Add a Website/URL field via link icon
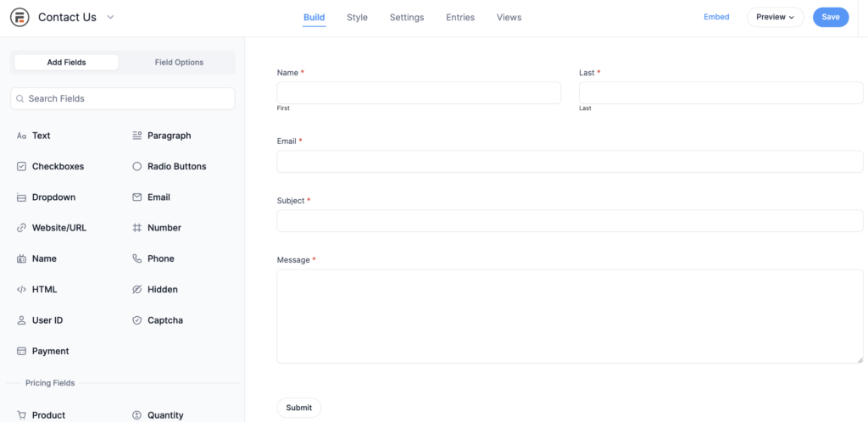This screenshot has height=422, width=868. [21, 228]
